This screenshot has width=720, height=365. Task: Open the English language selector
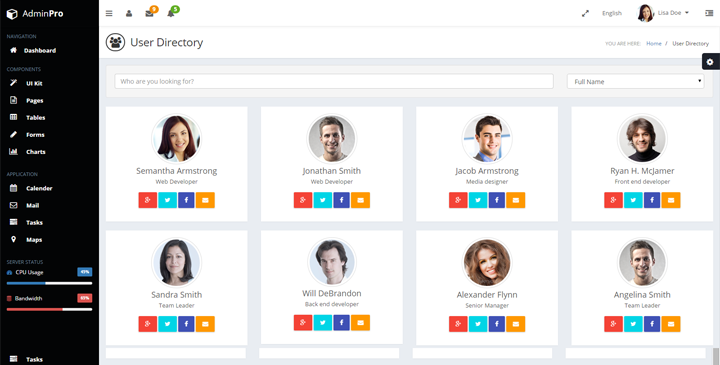pos(612,13)
